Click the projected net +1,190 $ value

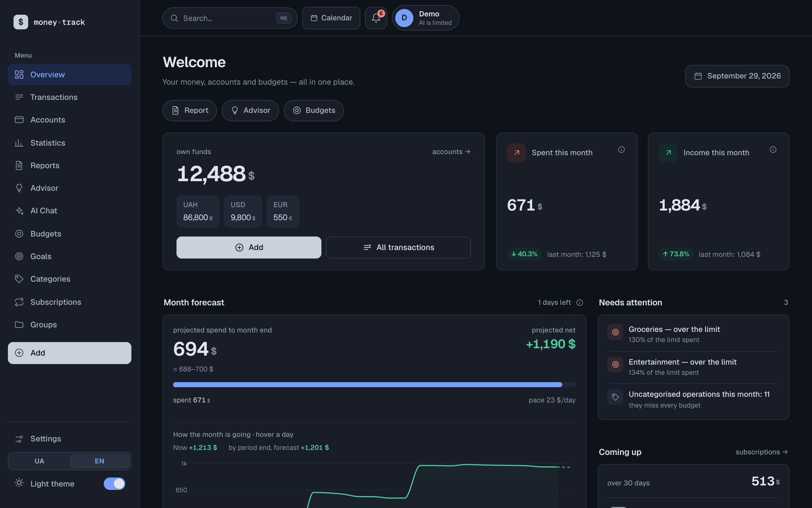pos(551,344)
